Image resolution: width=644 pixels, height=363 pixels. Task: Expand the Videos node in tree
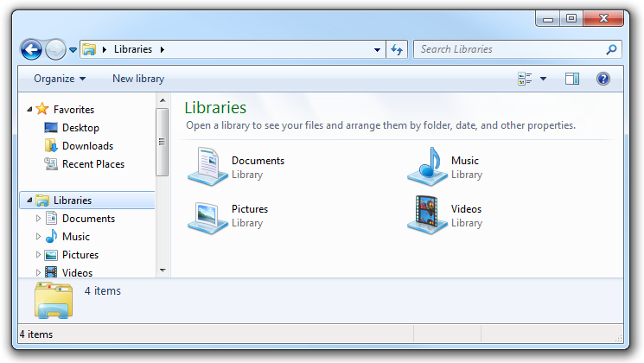(38, 272)
